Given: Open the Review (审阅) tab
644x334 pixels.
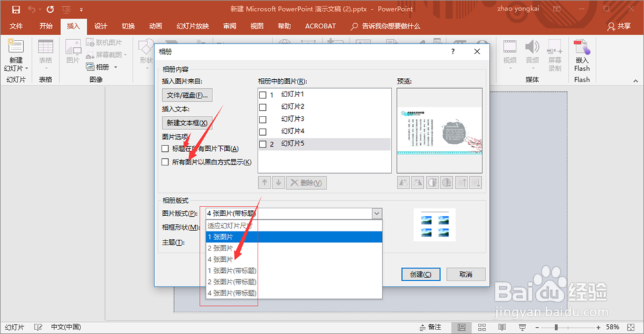Looking at the screenshot, I should [x=230, y=26].
